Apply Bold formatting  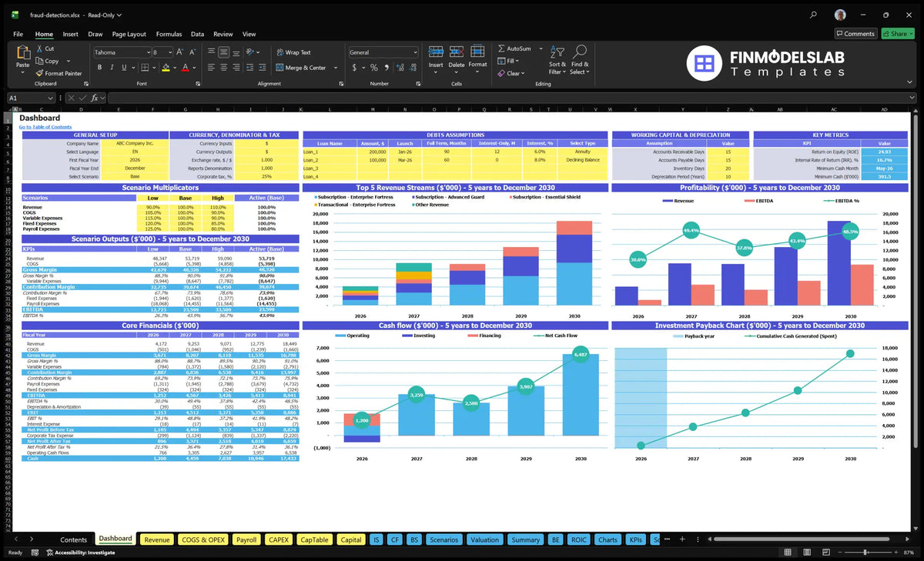[x=98, y=68]
